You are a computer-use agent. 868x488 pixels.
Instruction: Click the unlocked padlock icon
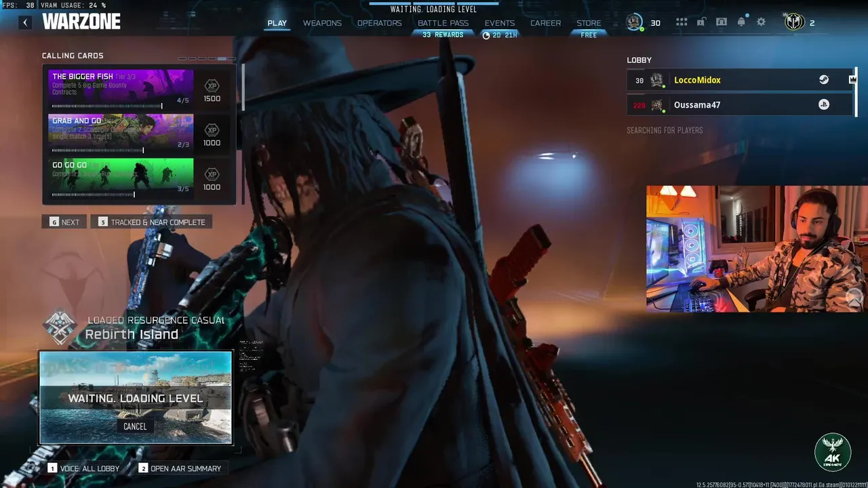(x=701, y=22)
